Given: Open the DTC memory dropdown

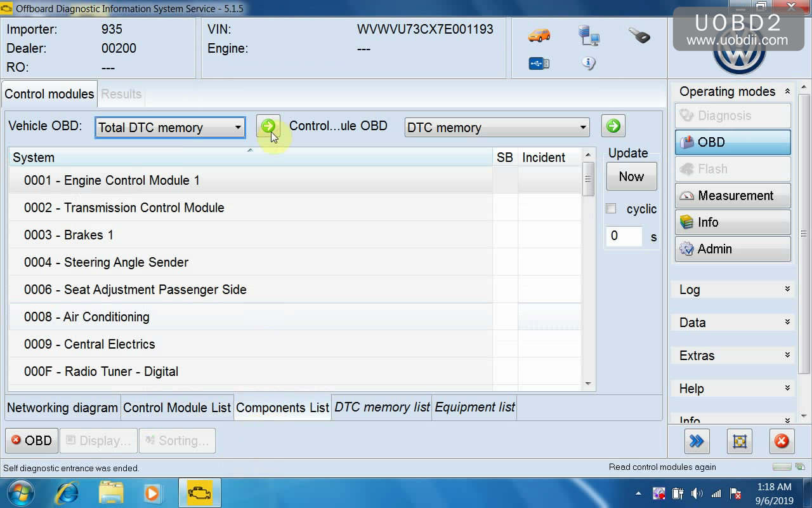Looking at the screenshot, I should pyautogui.click(x=497, y=128).
